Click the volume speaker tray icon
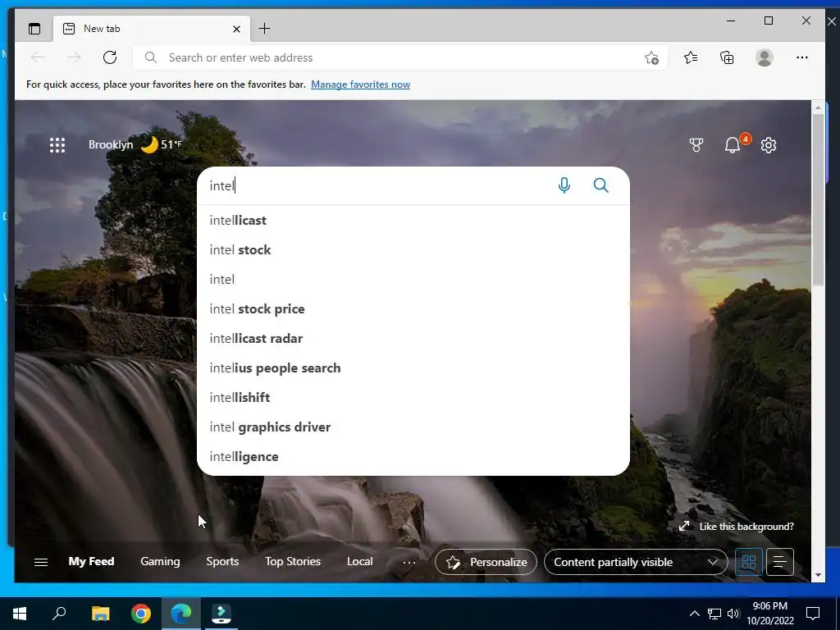 (733, 614)
